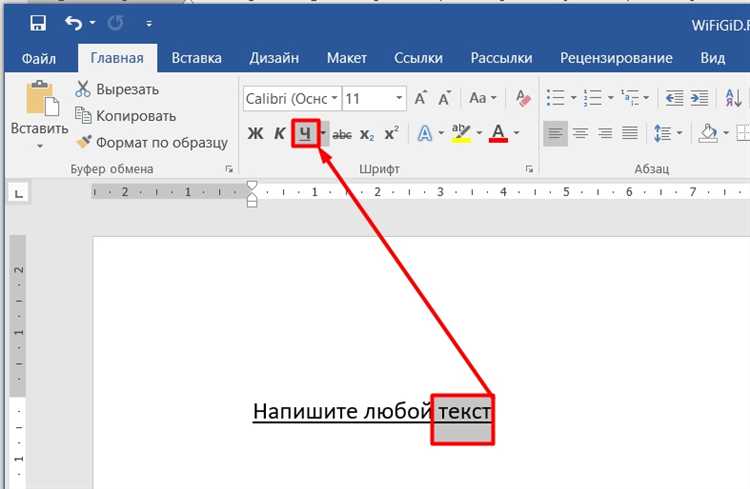Click the tab selector L ruler button

[19, 193]
